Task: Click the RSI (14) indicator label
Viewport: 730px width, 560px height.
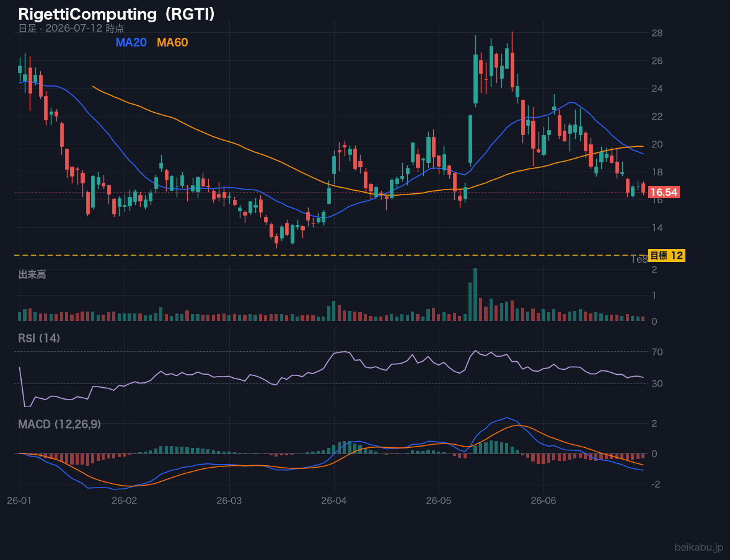Action: [x=39, y=338]
